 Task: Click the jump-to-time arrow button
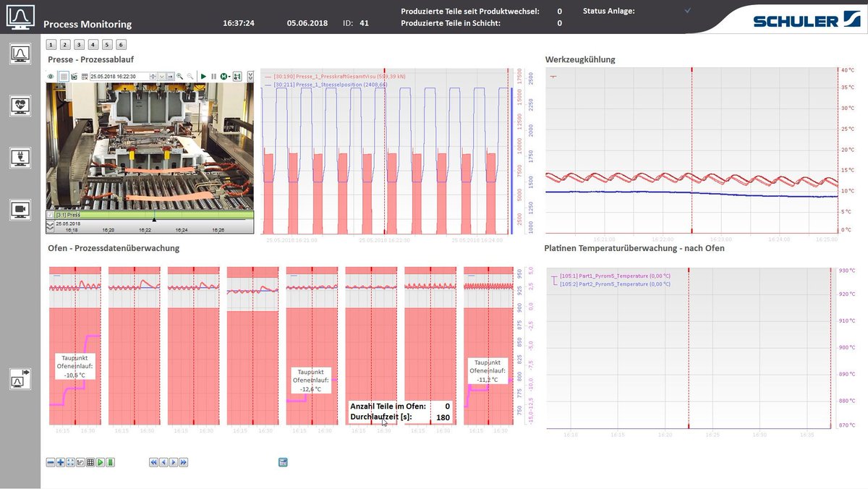[x=171, y=76]
